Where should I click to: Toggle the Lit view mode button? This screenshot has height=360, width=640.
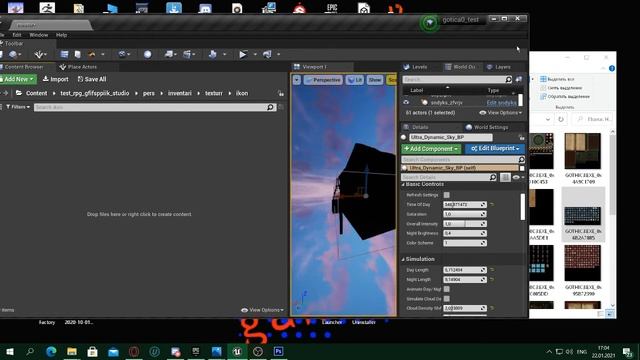point(355,80)
